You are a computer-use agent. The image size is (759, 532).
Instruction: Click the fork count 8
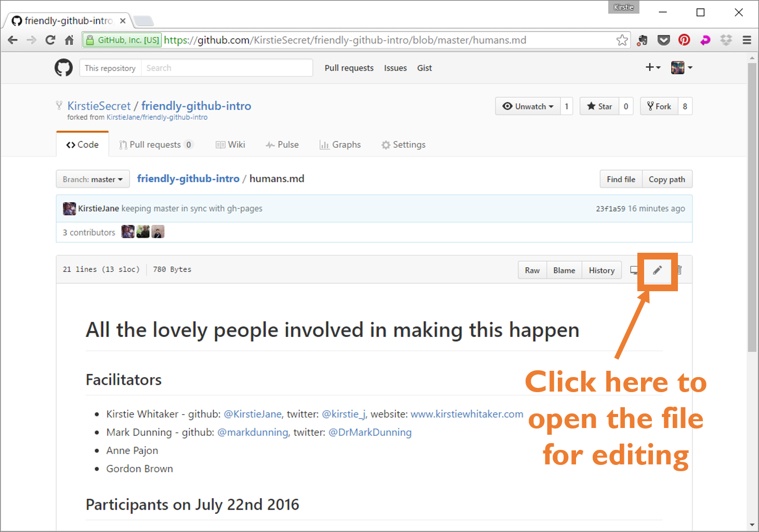point(685,106)
